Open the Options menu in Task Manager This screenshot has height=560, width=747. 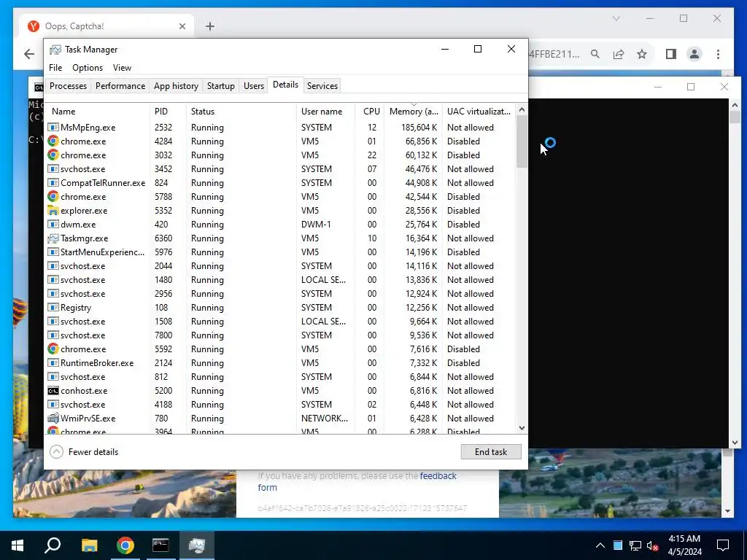click(x=88, y=68)
